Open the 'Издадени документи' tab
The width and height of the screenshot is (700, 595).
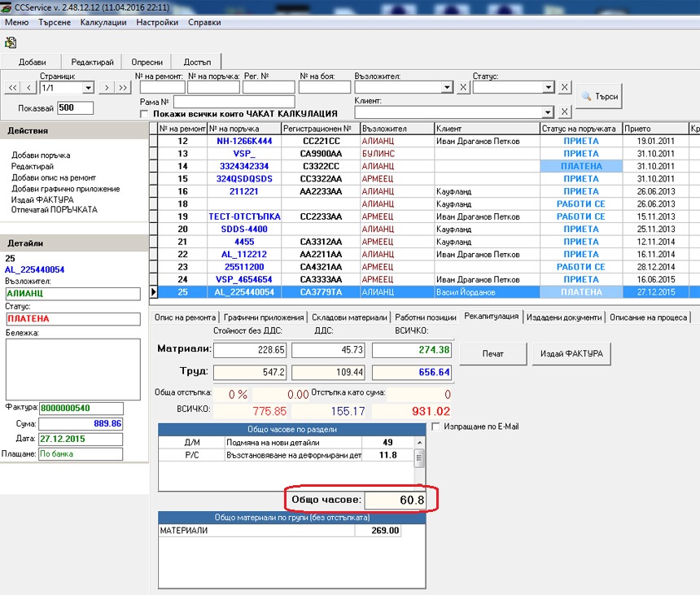pos(564,317)
